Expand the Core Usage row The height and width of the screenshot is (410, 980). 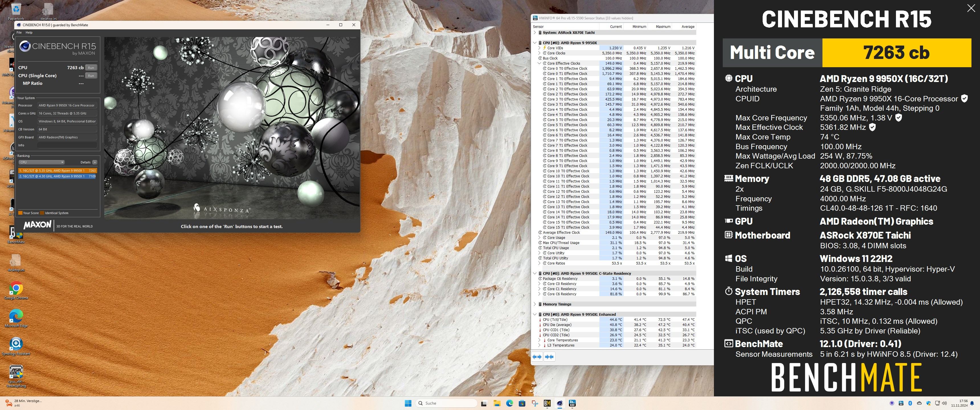pos(540,238)
